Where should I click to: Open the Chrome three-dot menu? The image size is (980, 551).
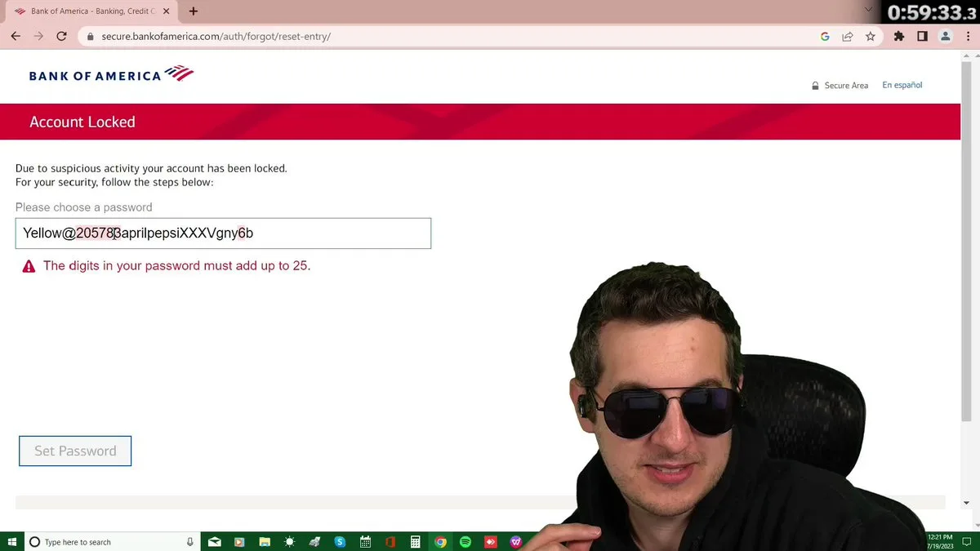coord(967,37)
